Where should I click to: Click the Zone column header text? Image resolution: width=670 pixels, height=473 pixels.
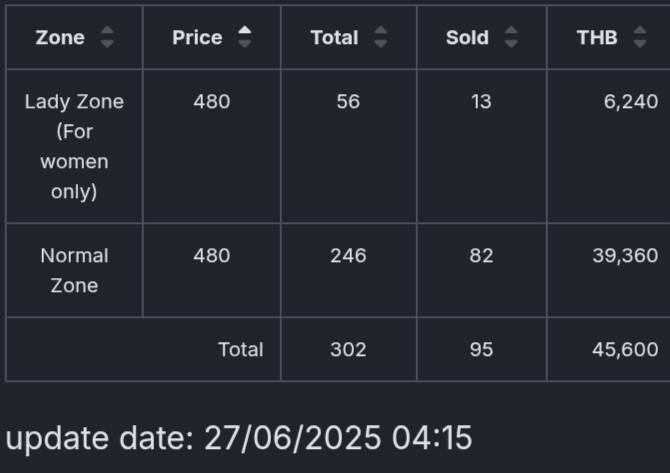[60, 38]
